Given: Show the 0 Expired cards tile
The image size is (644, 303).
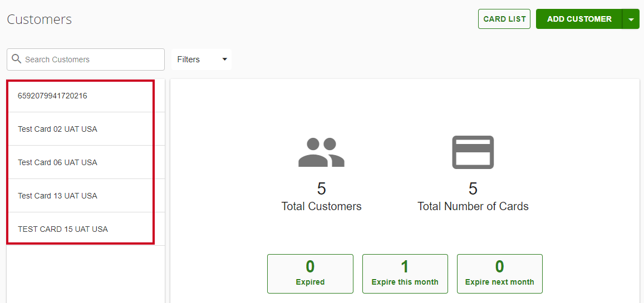Looking at the screenshot, I should tap(310, 274).
